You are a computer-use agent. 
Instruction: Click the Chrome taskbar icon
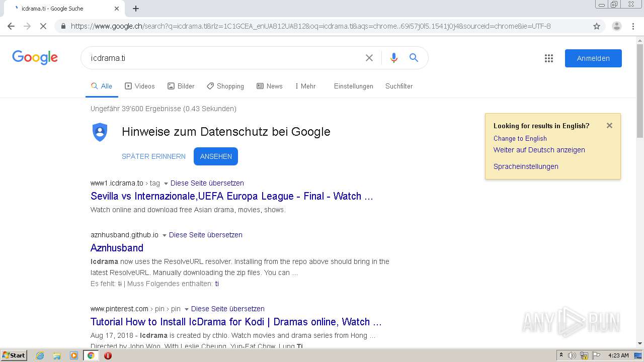[x=91, y=355]
